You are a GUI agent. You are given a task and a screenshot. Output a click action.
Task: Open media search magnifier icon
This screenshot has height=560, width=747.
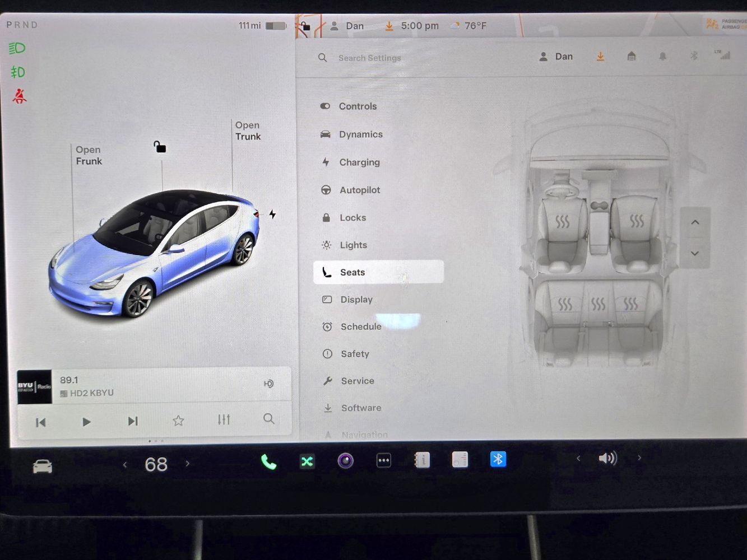pyautogui.click(x=269, y=418)
